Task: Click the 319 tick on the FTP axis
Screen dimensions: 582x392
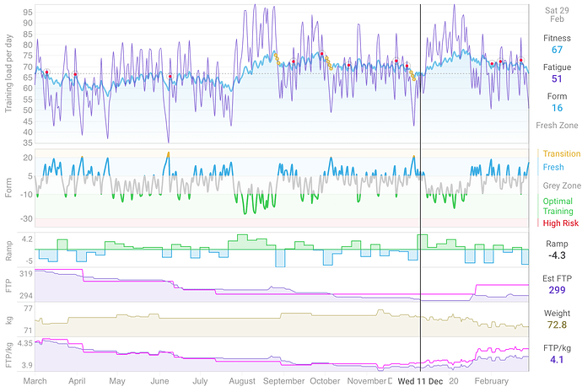Action: pyautogui.click(x=26, y=274)
